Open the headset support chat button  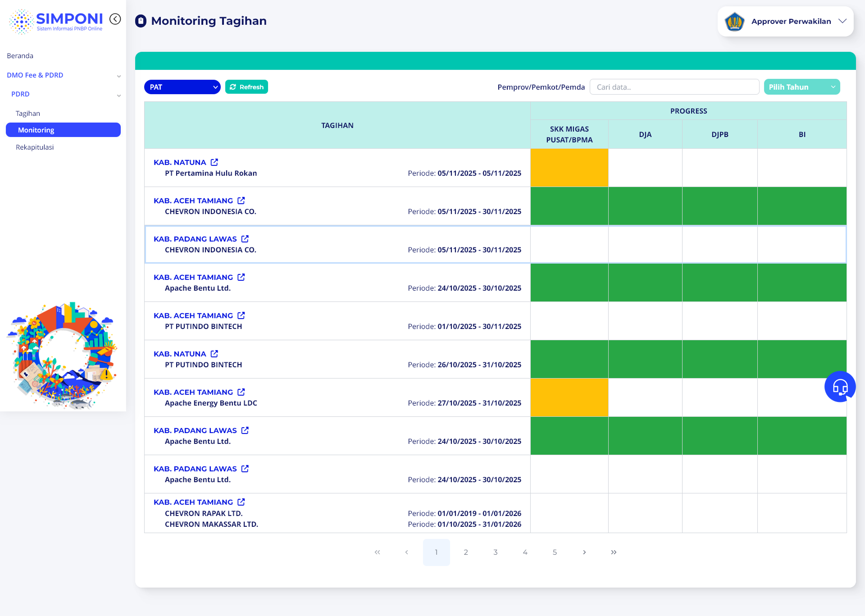tap(840, 387)
